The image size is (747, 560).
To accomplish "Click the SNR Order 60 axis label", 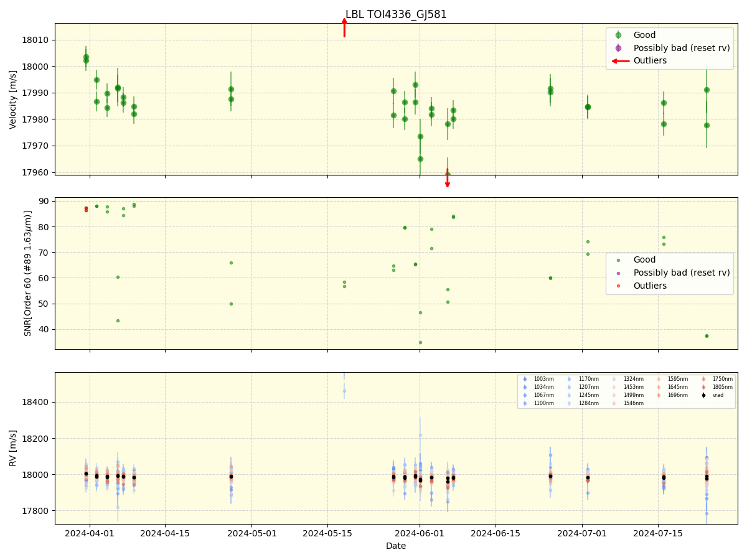I will click(28, 273).
